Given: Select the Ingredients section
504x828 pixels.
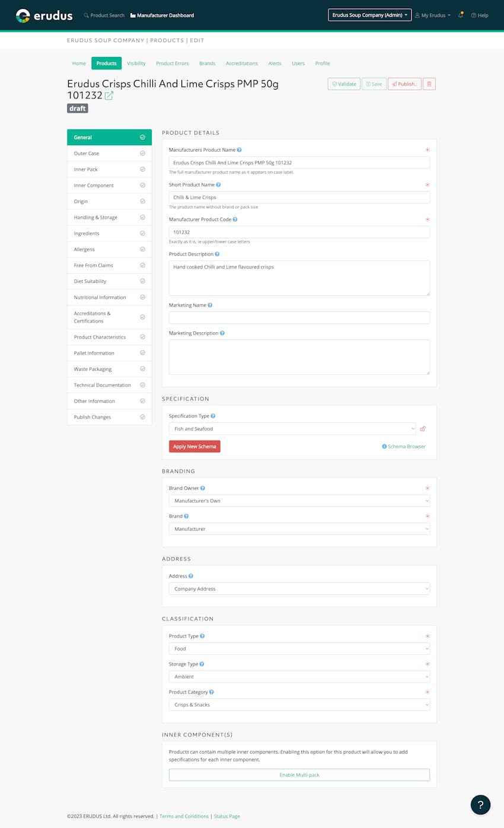Looking at the screenshot, I should click(109, 234).
